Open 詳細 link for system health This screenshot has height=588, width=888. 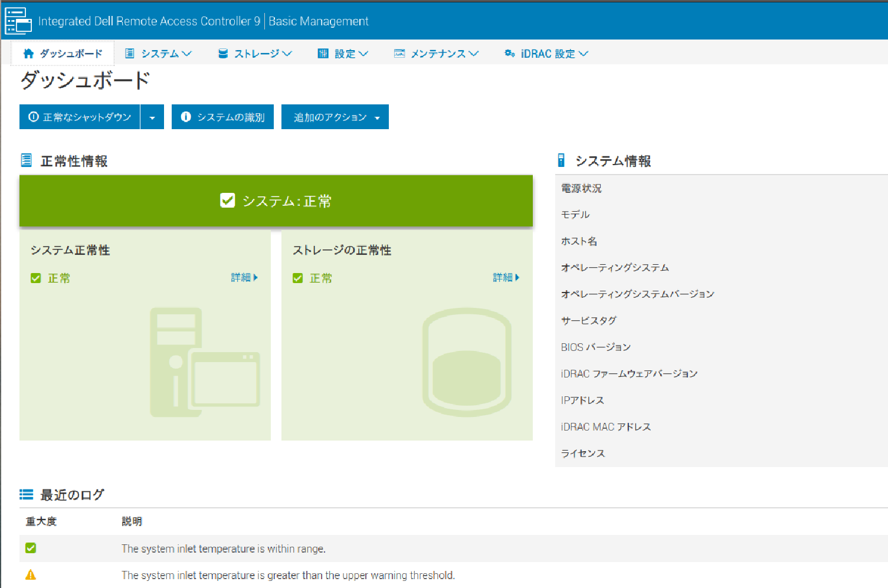point(244,277)
